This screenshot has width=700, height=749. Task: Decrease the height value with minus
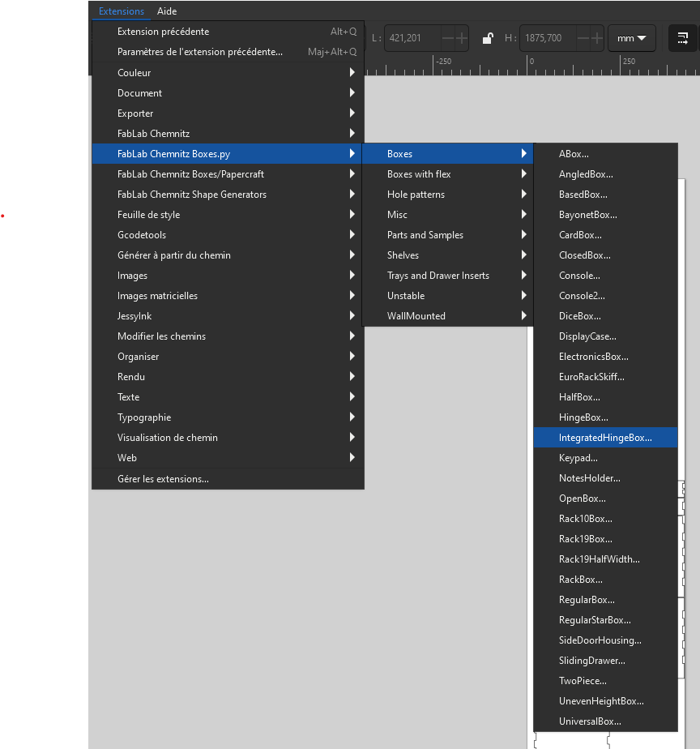point(583,38)
